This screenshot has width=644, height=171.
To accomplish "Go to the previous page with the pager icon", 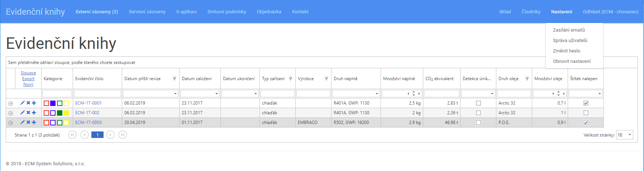I will click(x=85, y=135).
